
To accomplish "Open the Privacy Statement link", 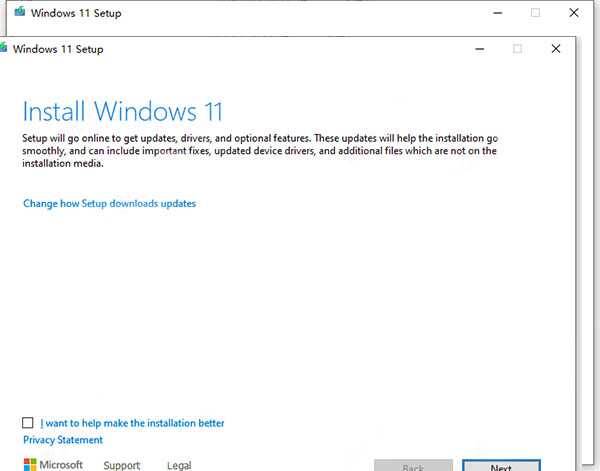I will 63,440.
